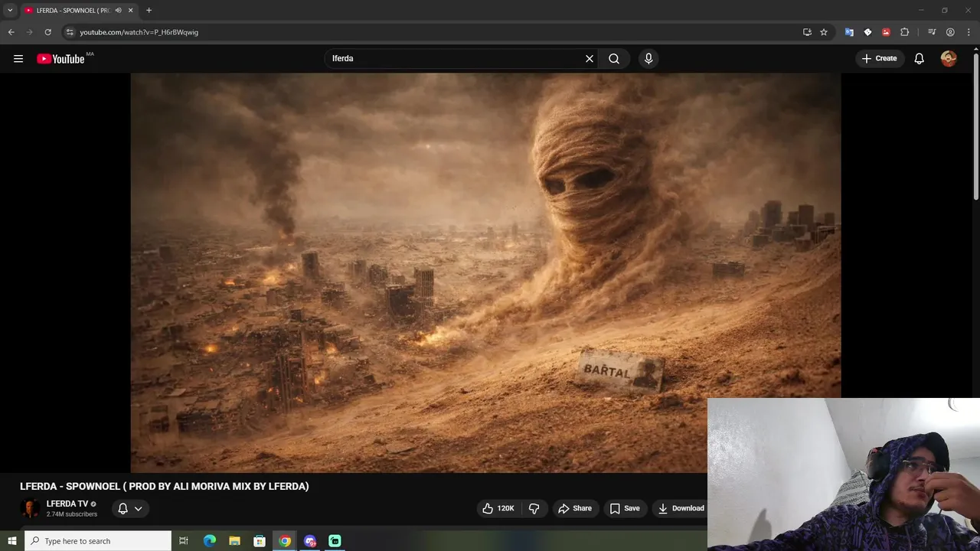
Task: Save the video to a playlist
Action: (625, 508)
